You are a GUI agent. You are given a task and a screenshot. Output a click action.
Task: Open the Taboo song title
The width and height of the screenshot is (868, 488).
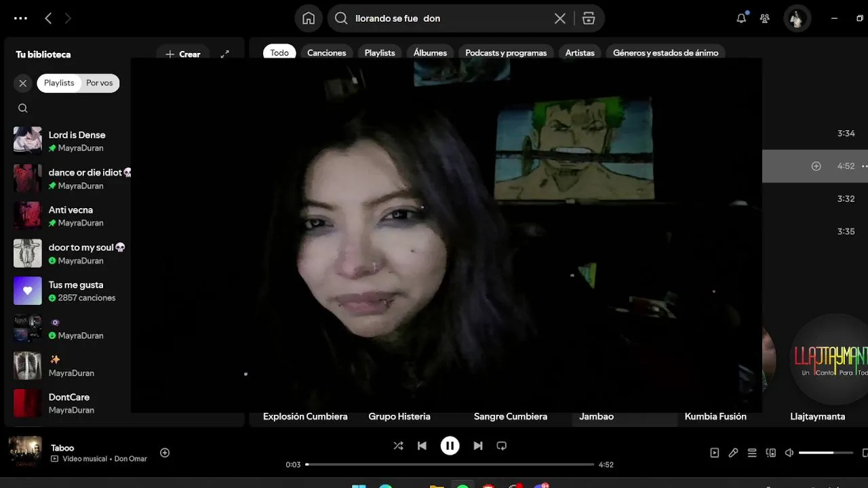coord(62,448)
